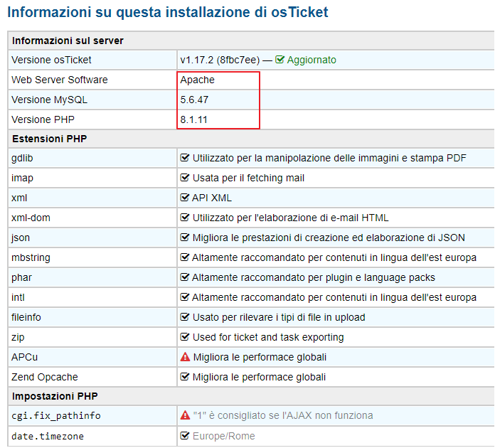Click the Aggiornato status link
This screenshot has width=495, height=448.
312,60
